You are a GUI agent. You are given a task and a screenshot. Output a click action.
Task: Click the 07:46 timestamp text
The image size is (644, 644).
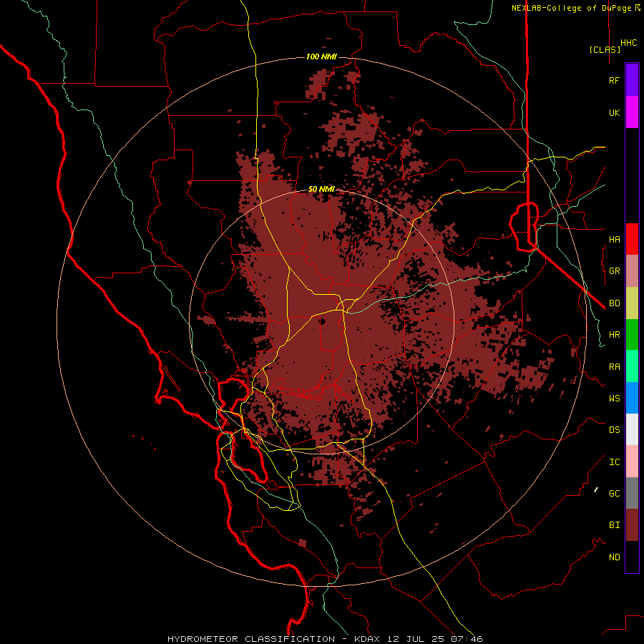(x=466, y=639)
